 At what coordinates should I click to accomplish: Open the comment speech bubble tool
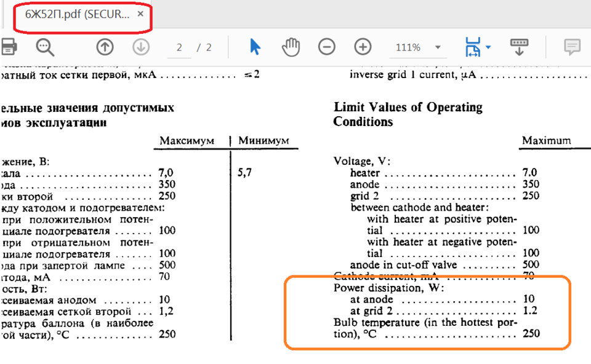click(572, 47)
